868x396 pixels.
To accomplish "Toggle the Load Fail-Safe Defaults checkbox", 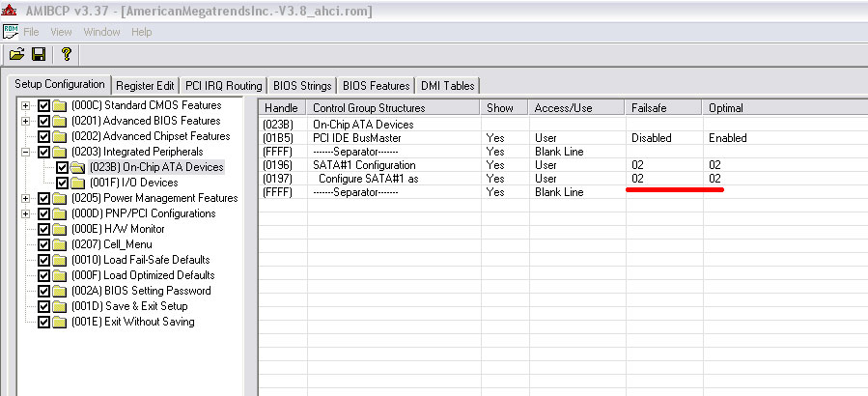I will click(43, 260).
